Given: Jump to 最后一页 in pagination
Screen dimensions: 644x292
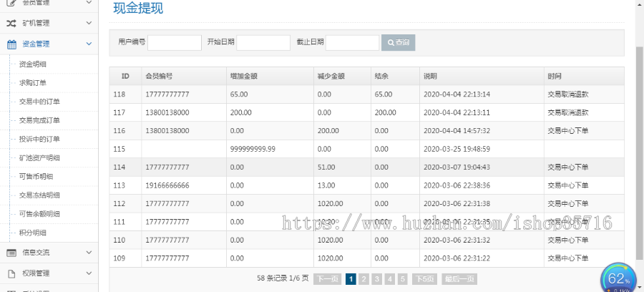Looking at the screenshot, I should coord(459,279).
